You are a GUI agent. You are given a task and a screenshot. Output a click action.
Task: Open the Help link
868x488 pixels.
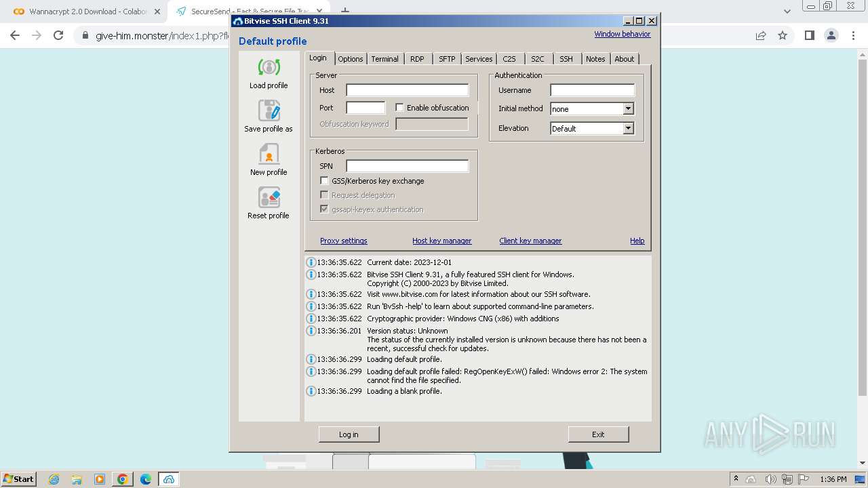pyautogui.click(x=637, y=241)
